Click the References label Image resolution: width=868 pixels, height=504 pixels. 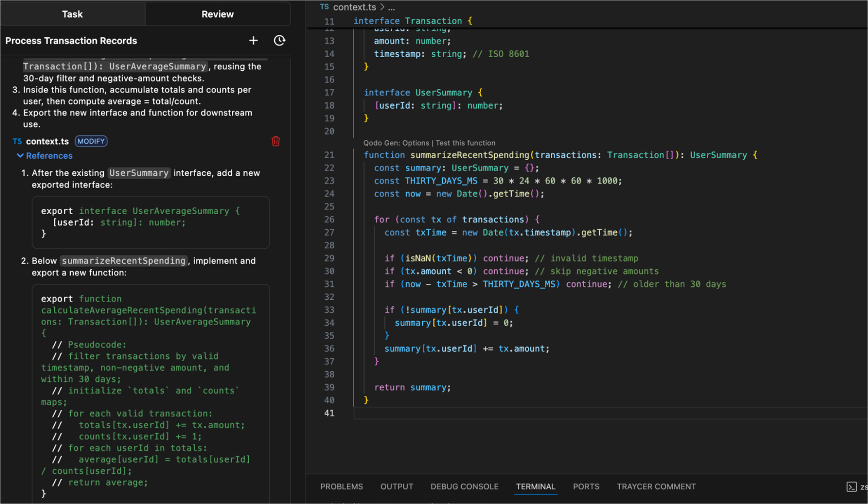coord(49,155)
